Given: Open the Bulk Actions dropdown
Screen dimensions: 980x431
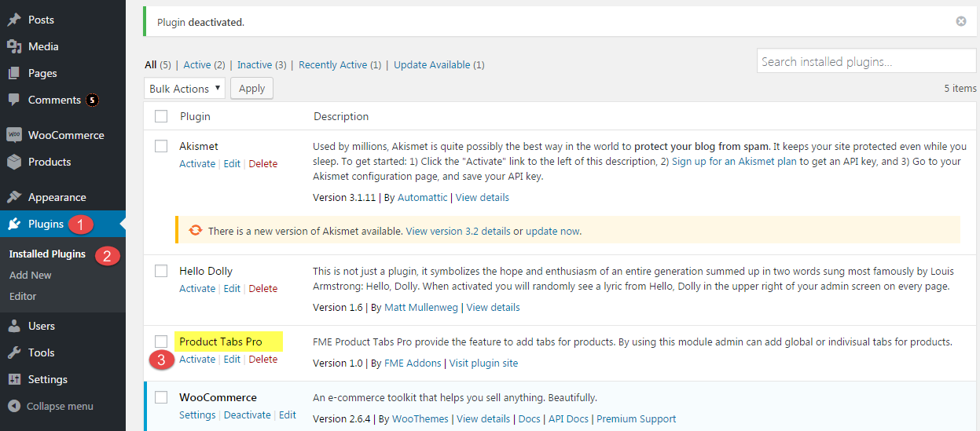Looking at the screenshot, I should click(x=185, y=88).
